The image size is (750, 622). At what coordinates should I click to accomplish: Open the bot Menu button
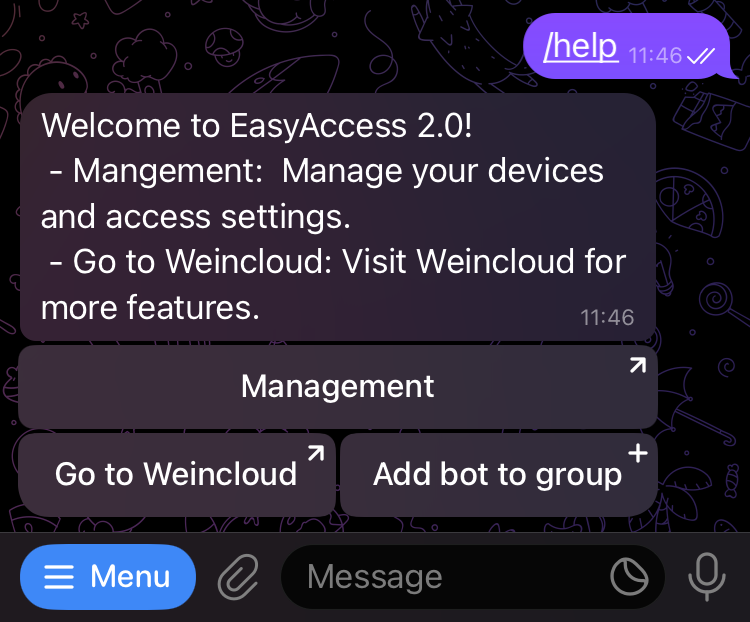coord(108,577)
